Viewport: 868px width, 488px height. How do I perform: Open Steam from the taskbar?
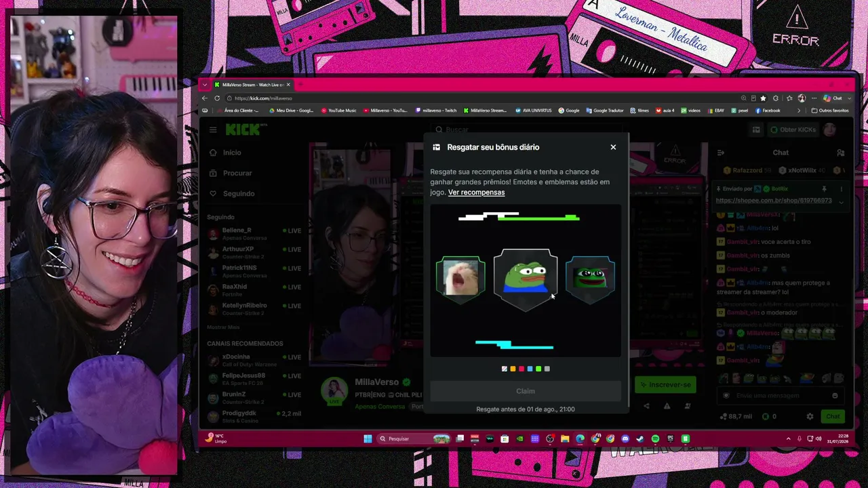click(x=640, y=439)
